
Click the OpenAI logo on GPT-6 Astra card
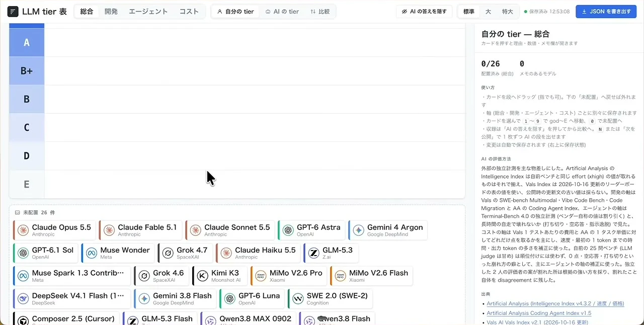click(288, 230)
